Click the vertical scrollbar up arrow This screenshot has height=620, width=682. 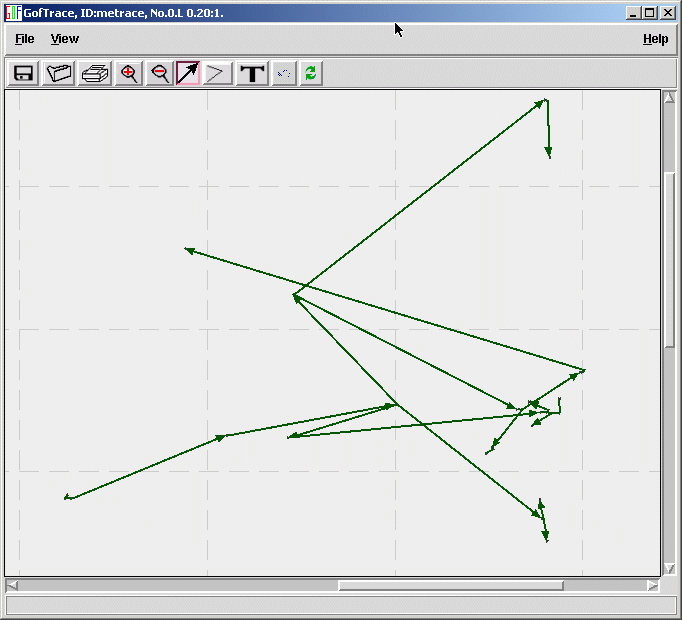coord(669,97)
